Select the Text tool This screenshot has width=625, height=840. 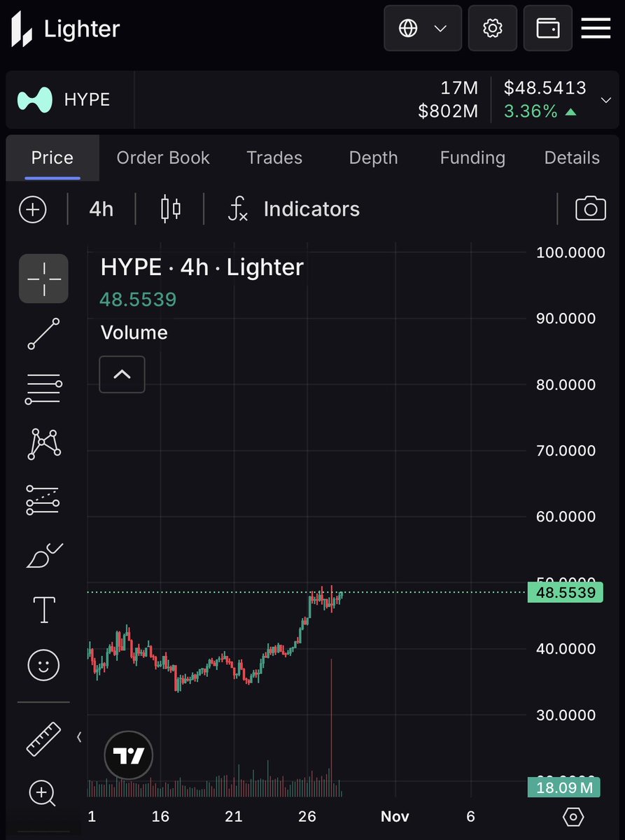43,610
